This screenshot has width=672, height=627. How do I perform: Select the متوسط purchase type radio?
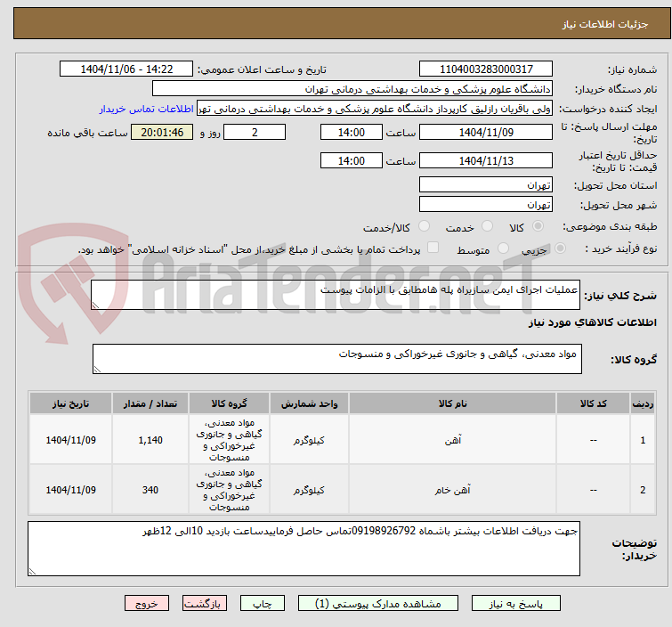[503, 248]
